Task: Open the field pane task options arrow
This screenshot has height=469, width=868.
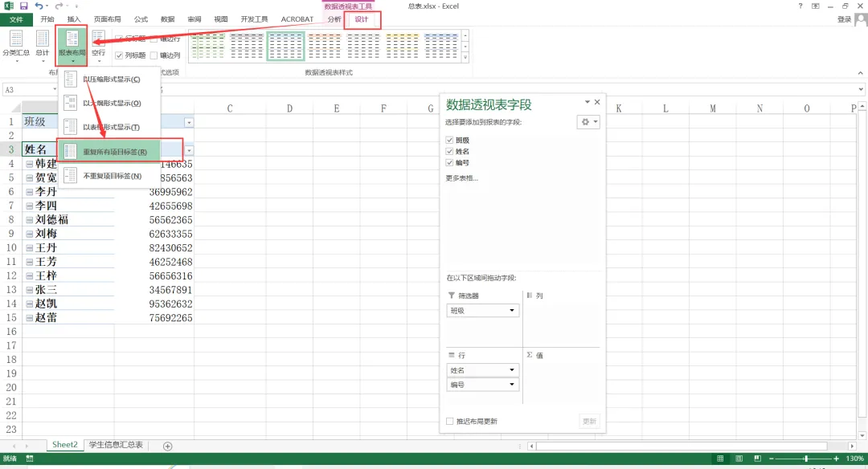Action: pyautogui.click(x=587, y=102)
